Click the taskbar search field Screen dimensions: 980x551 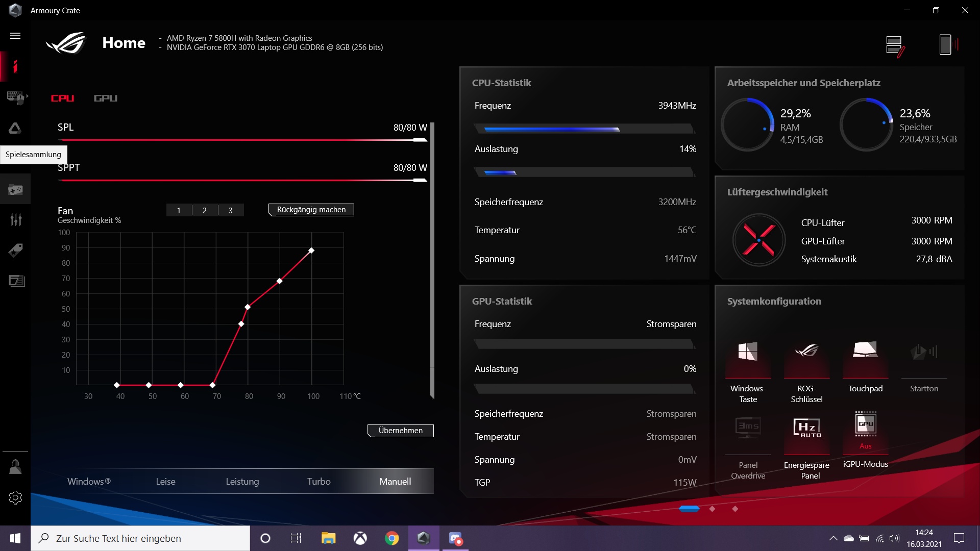pyautogui.click(x=140, y=538)
